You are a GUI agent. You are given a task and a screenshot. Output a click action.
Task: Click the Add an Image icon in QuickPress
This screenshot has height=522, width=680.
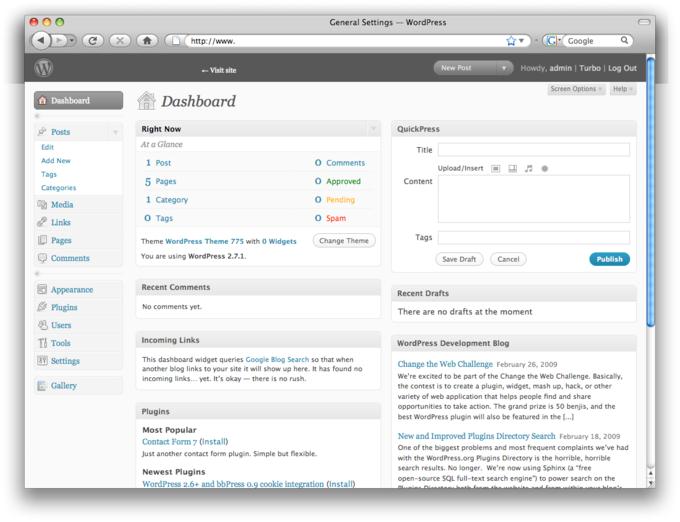coord(495,169)
